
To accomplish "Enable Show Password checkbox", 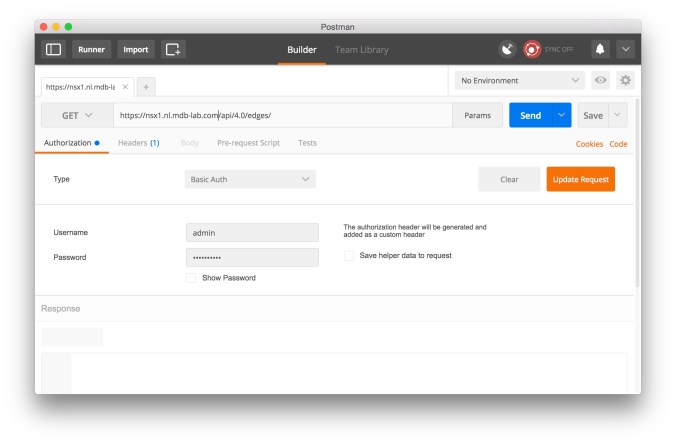I will [191, 278].
